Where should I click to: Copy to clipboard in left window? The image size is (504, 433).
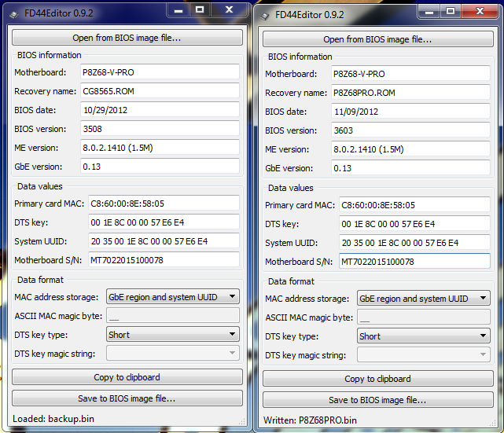point(127,377)
